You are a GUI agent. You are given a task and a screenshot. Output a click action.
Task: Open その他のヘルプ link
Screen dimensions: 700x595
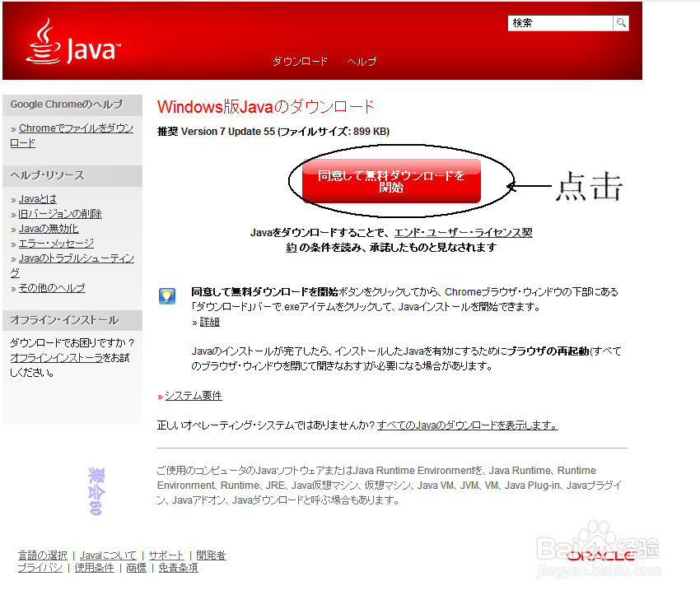52,288
